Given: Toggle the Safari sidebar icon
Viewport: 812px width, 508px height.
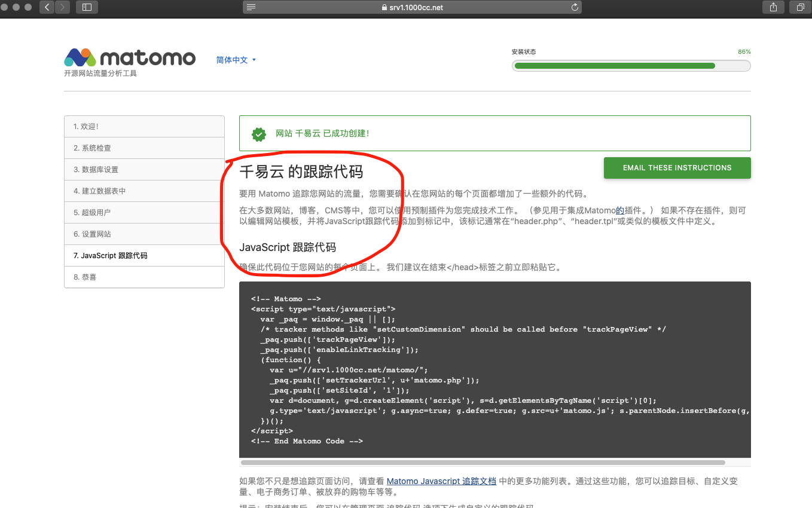Looking at the screenshot, I should point(87,7).
